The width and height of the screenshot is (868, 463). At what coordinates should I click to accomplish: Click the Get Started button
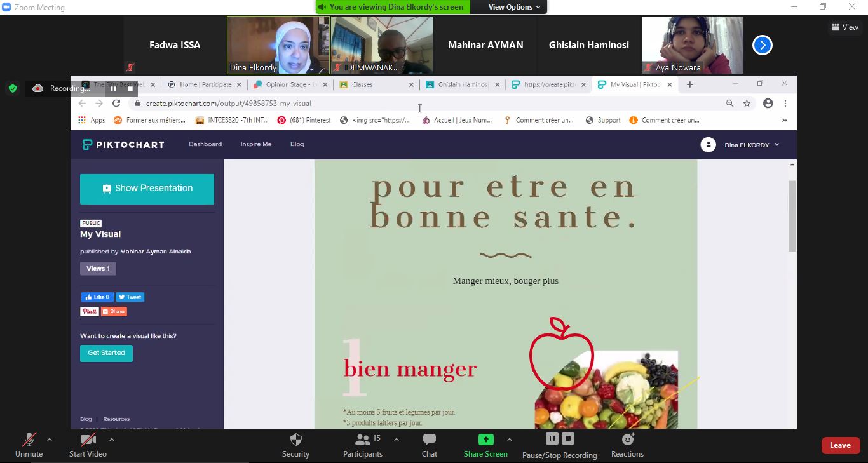point(106,353)
